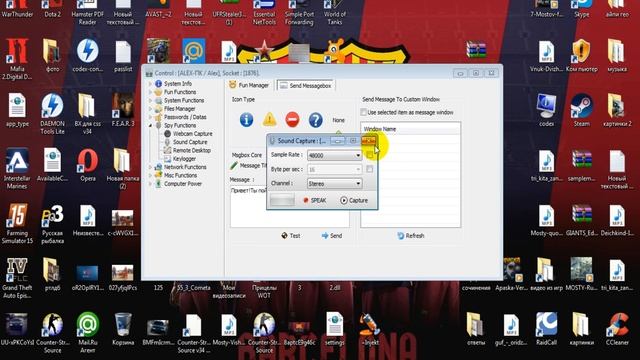Switch to the Send Messagebox tab
The image size is (640, 360).
coord(305,86)
